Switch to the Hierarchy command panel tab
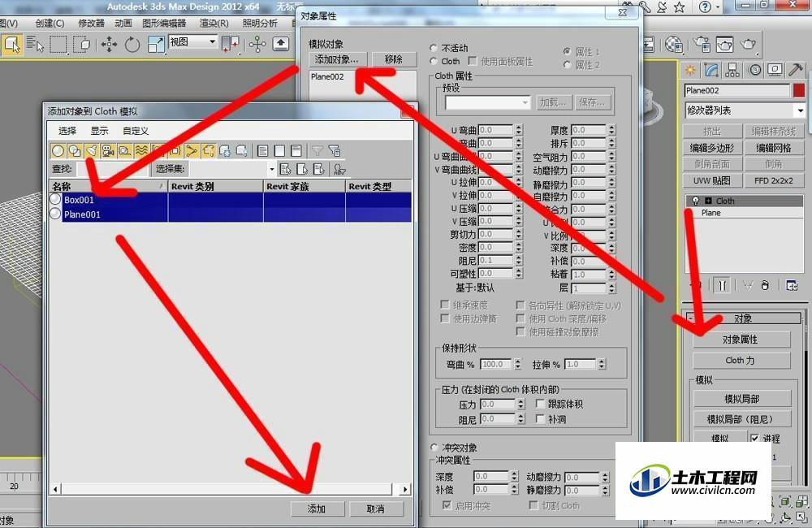 pos(732,71)
